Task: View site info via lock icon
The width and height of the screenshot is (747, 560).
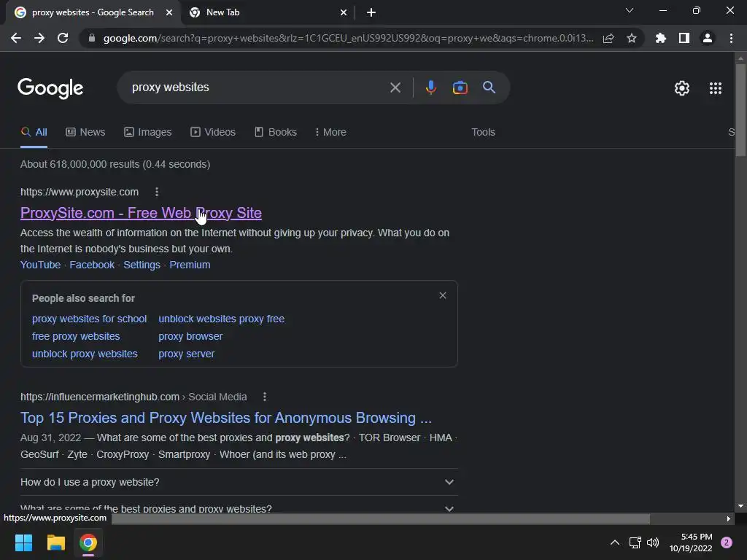Action: click(92, 38)
